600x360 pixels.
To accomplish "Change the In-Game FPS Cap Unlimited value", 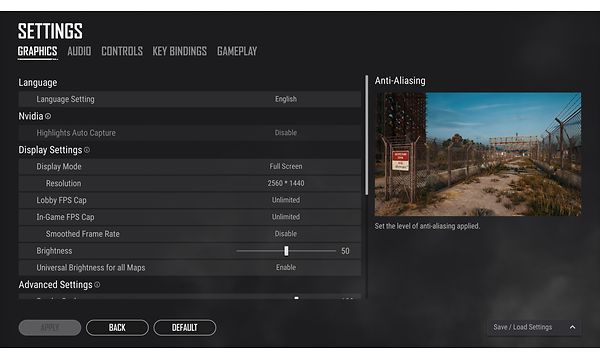I will pos(286,217).
